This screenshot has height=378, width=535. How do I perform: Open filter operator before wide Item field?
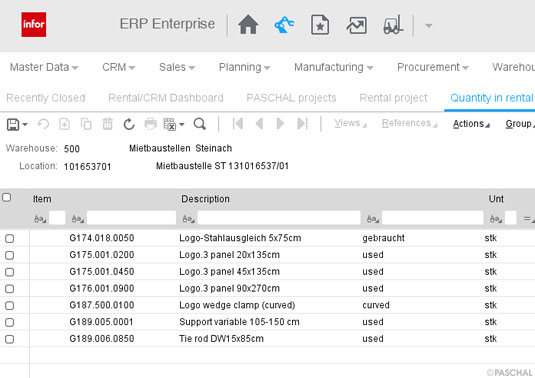(x=78, y=219)
